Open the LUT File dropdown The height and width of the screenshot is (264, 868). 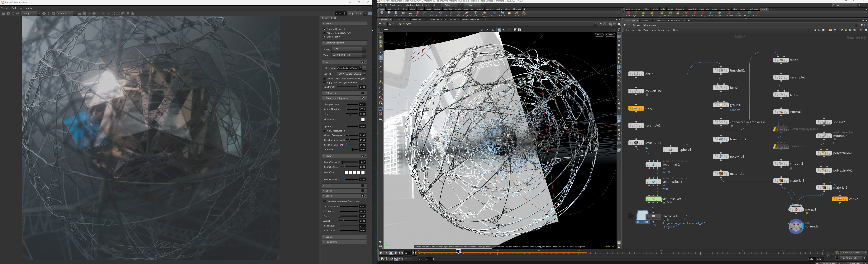(x=351, y=74)
